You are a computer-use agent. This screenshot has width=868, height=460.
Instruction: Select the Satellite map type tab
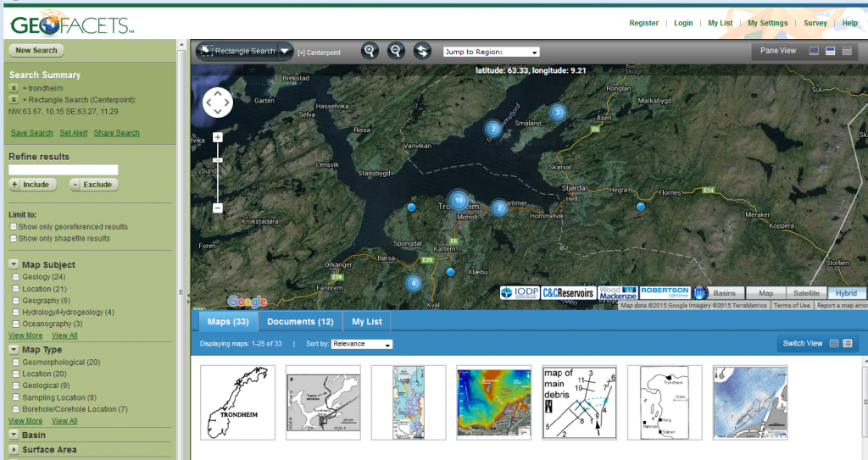pyautogui.click(x=805, y=293)
